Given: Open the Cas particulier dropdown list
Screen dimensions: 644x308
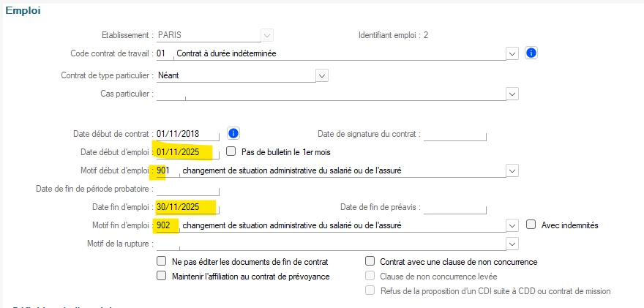Looking at the screenshot, I should pyautogui.click(x=512, y=94).
